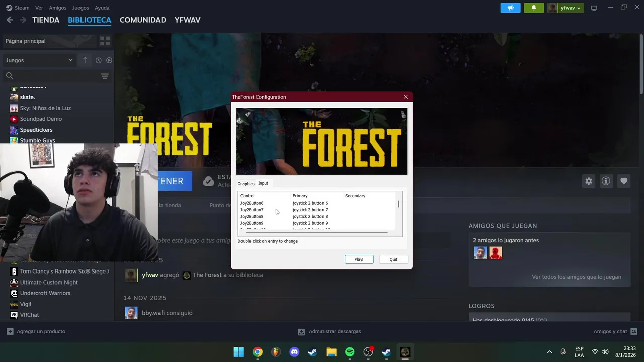Open game settings gear icon
The width and height of the screenshot is (644, 362).
[x=589, y=181]
